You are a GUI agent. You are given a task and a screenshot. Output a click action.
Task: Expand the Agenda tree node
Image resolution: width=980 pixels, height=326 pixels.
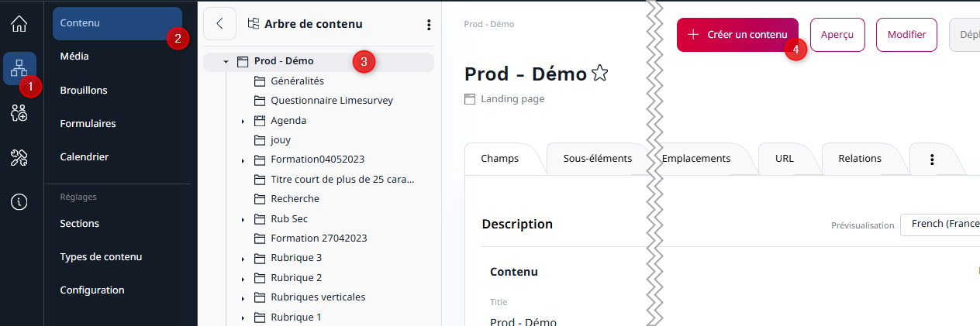(243, 121)
